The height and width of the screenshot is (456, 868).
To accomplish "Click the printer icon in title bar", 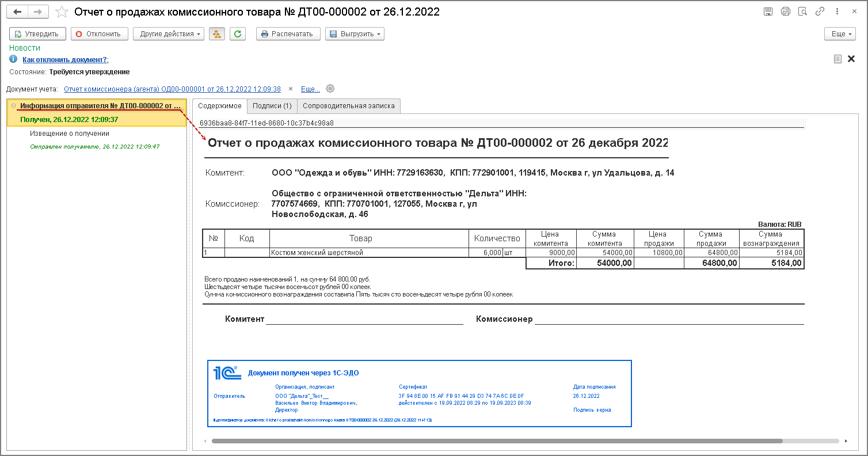I will (786, 11).
